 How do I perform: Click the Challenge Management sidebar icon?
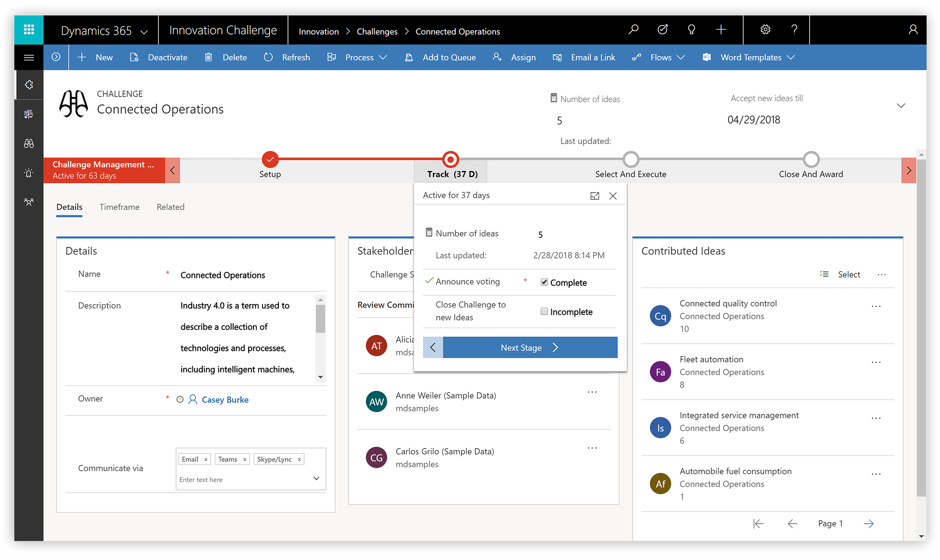click(29, 143)
